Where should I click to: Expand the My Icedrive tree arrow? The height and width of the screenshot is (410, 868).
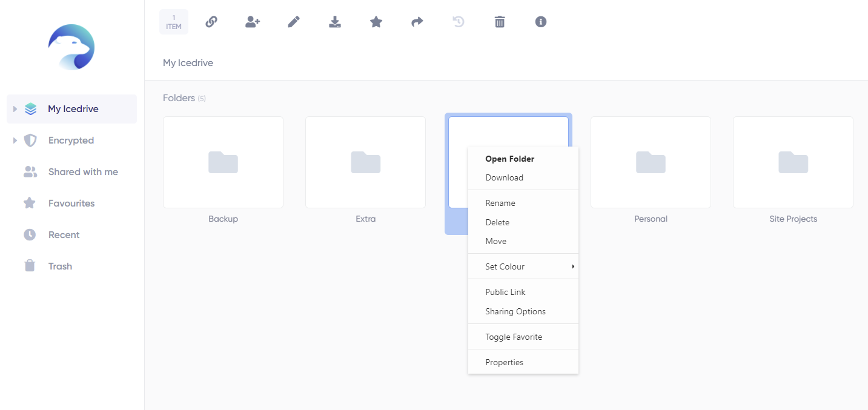pyautogui.click(x=15, y=109)
